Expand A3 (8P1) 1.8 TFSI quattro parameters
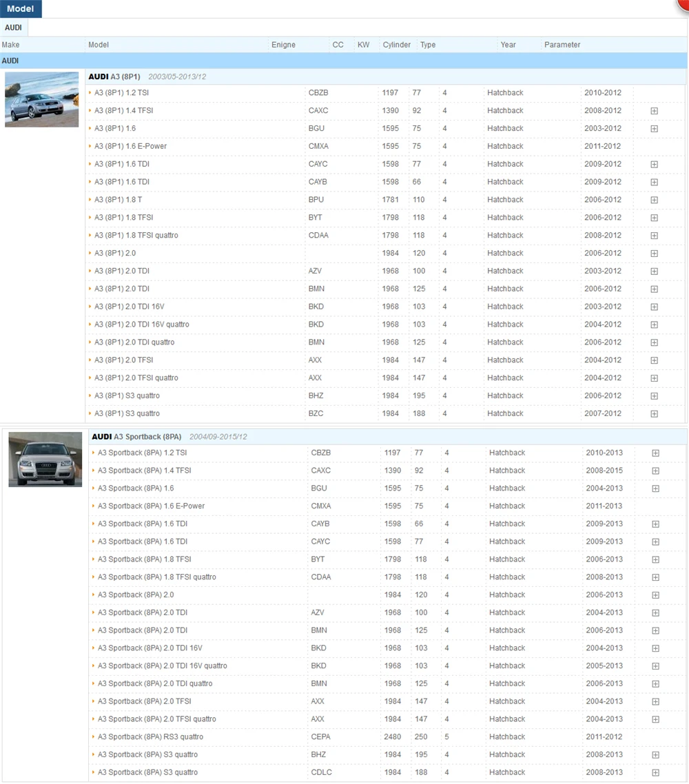The width and height of the screenshot is (689, 784). pos(654,236)
